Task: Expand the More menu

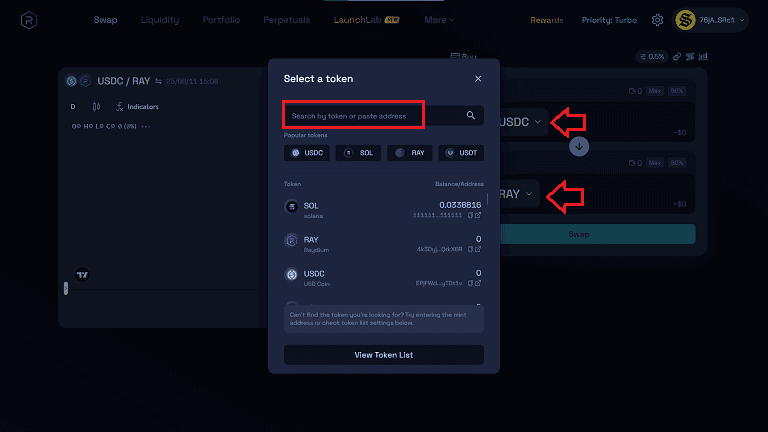Action: coord(439,20)
